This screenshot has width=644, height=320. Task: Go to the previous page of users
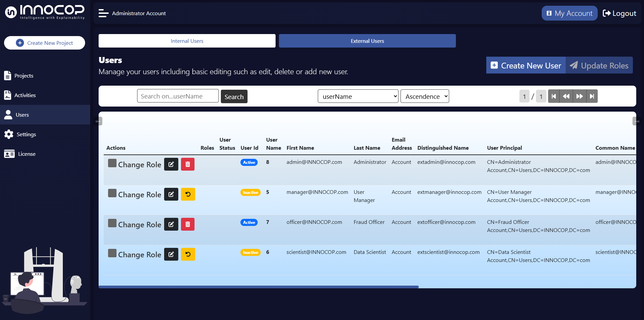click(x=566, y=96)
